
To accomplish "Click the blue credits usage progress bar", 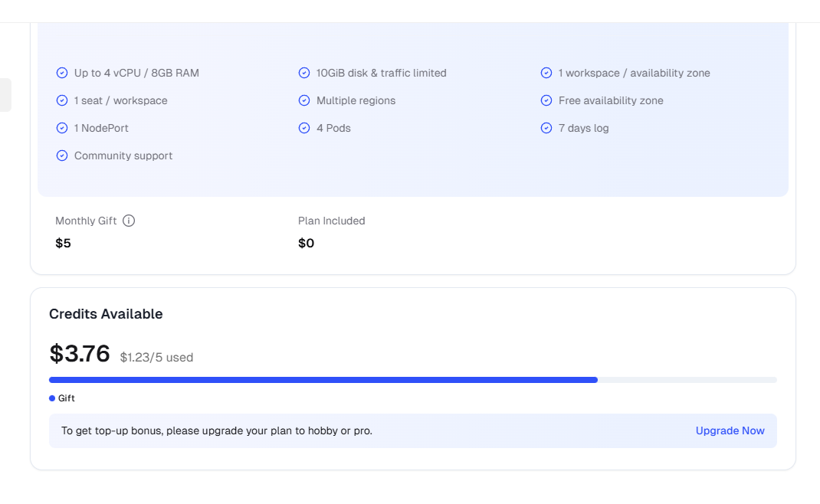I will click(323, 380).
